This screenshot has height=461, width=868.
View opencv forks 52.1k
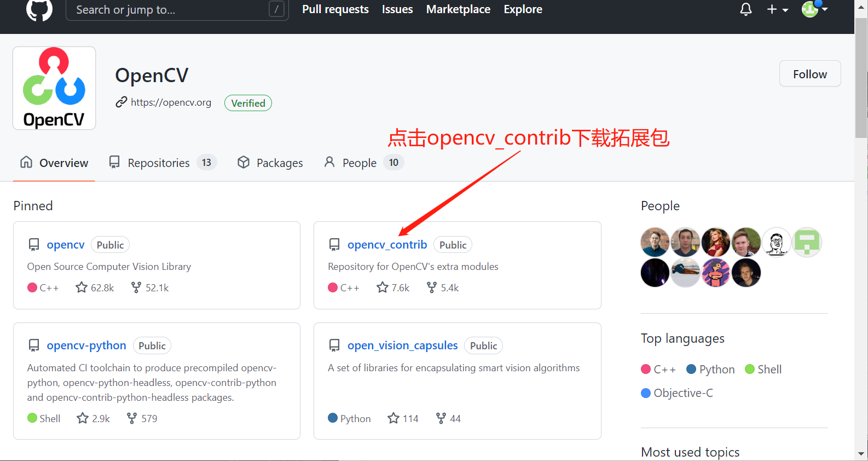click(150, 287)
